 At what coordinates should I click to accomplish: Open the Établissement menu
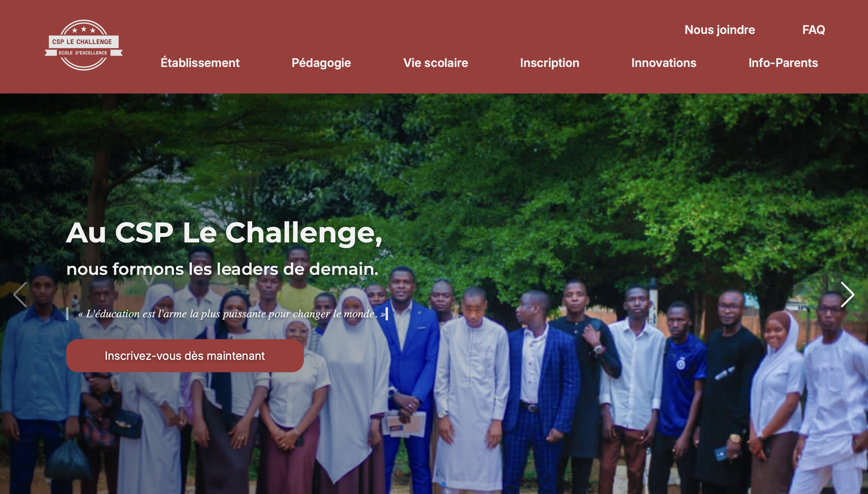(x=200, y=63)
